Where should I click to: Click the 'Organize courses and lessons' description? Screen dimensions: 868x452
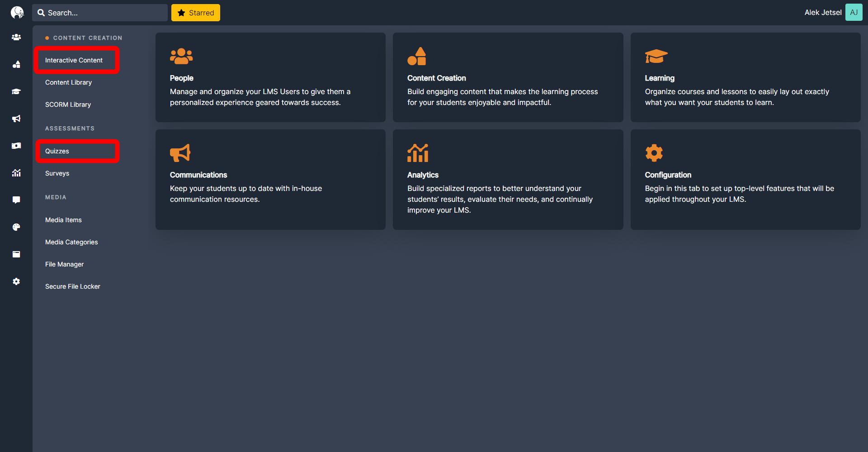click(x=737, y=97)
